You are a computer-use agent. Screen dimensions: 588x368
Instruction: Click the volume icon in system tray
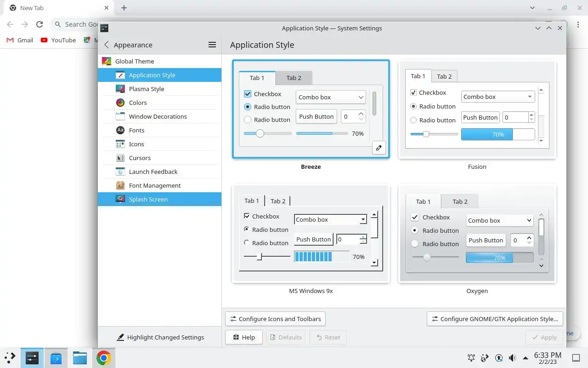tap(512, 358)
